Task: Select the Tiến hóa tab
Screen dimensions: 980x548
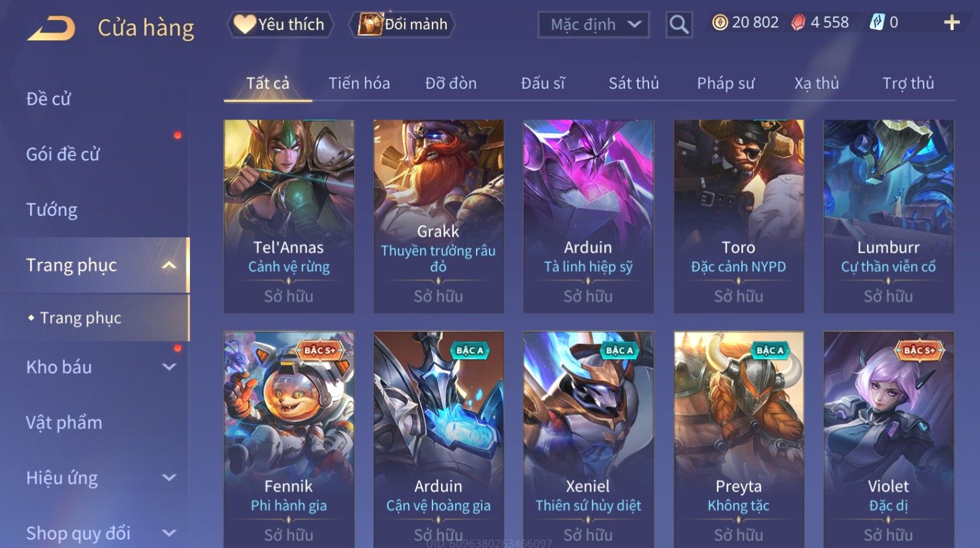Action: 359,83
